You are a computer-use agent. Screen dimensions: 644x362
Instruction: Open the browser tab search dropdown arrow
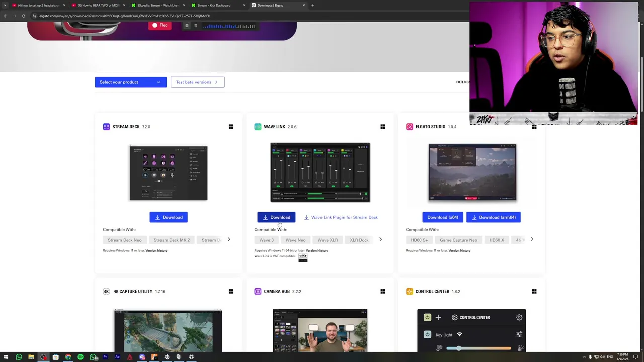pos(5,5)
